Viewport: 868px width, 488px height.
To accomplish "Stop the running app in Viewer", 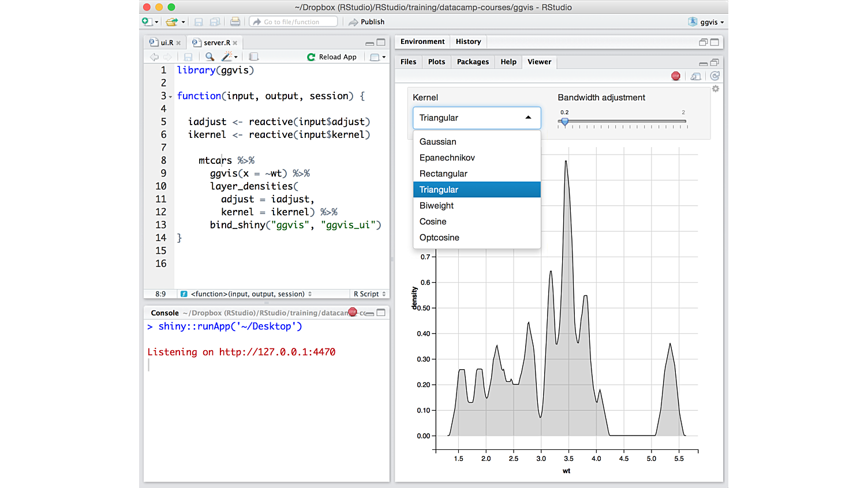I will (676, 76).
